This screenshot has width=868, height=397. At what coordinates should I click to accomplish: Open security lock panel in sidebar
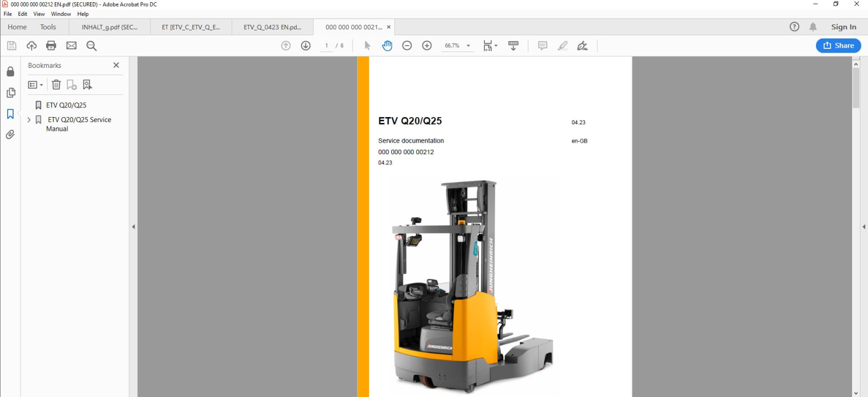[10, 72]
